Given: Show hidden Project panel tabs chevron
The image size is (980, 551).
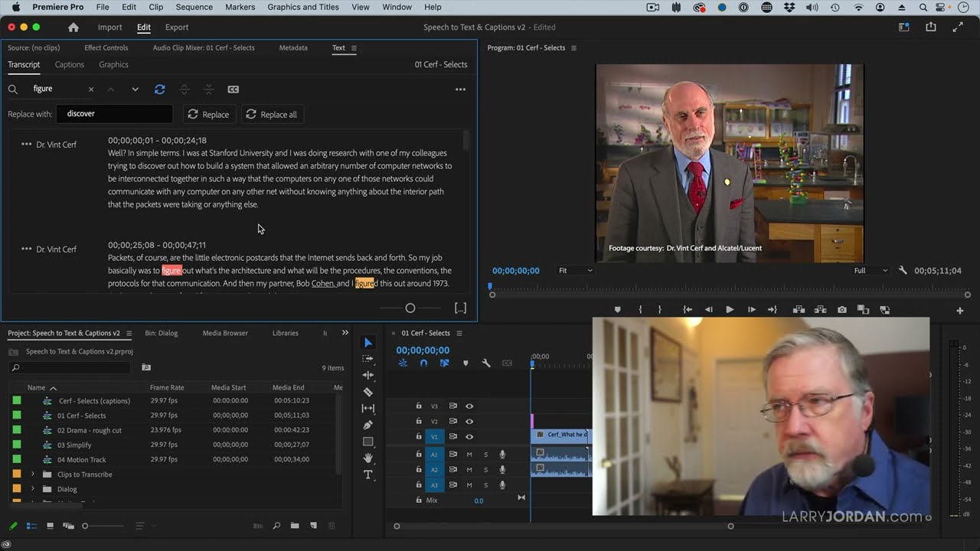Looking at the screenshot, I should point(345,333).
